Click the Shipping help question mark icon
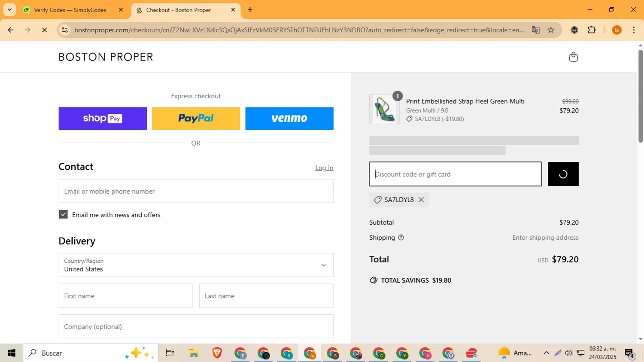The height and width of the screenshot is (362, 644). click(401, 237)
